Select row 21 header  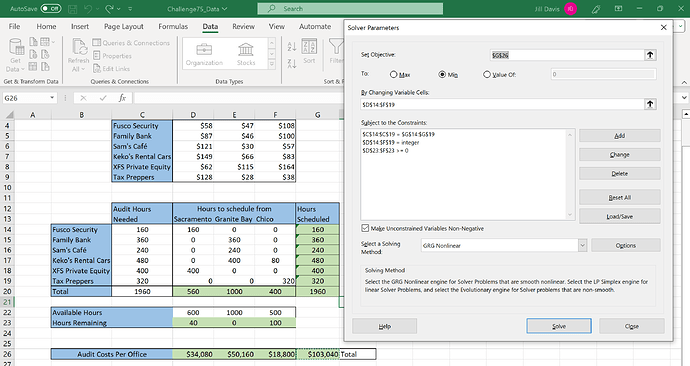[7, 302]
